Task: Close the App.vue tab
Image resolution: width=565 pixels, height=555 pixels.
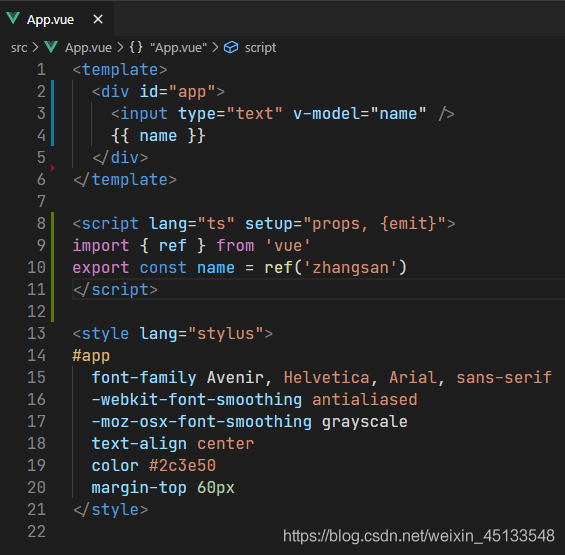Action: click(98, 19)
